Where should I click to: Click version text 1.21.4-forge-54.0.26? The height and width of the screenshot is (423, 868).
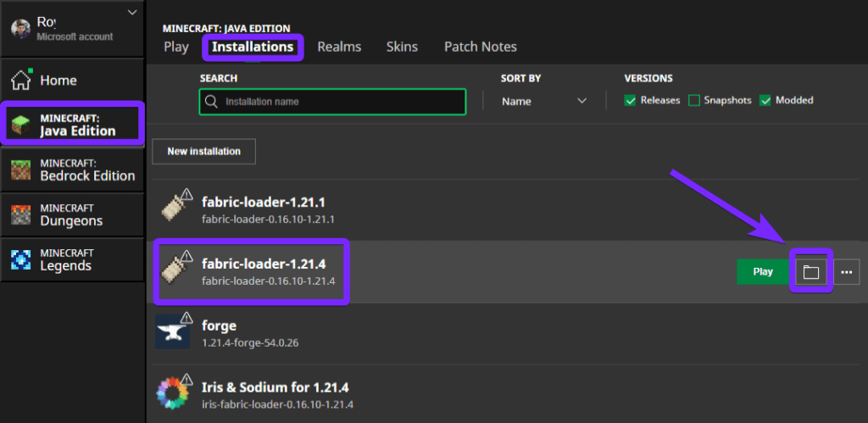[250, 342]
